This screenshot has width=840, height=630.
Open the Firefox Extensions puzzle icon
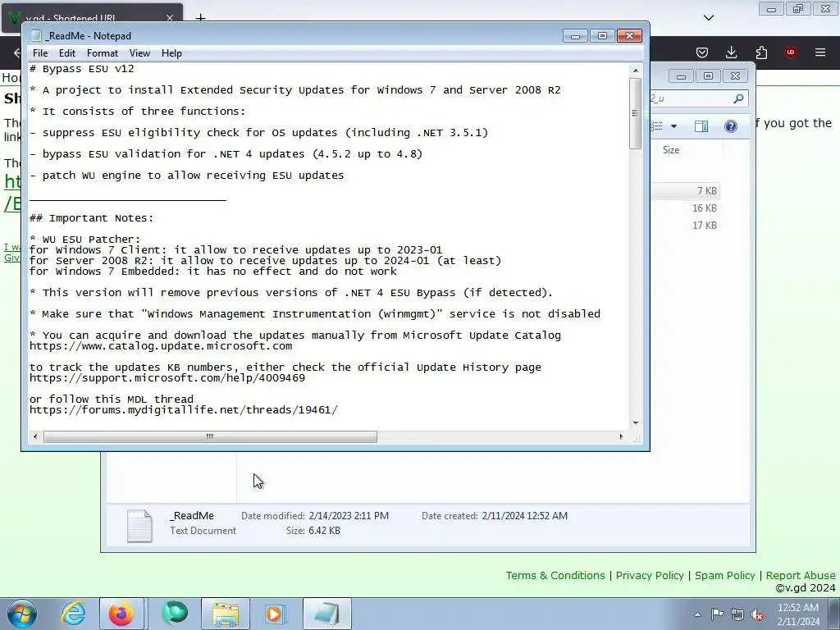(x=761, y=52)
